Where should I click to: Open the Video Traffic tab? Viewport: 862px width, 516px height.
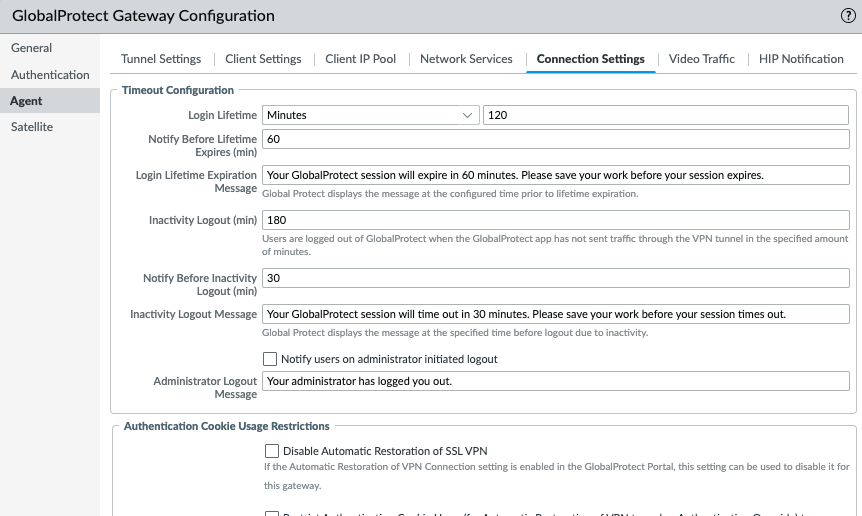coord(701,59)
